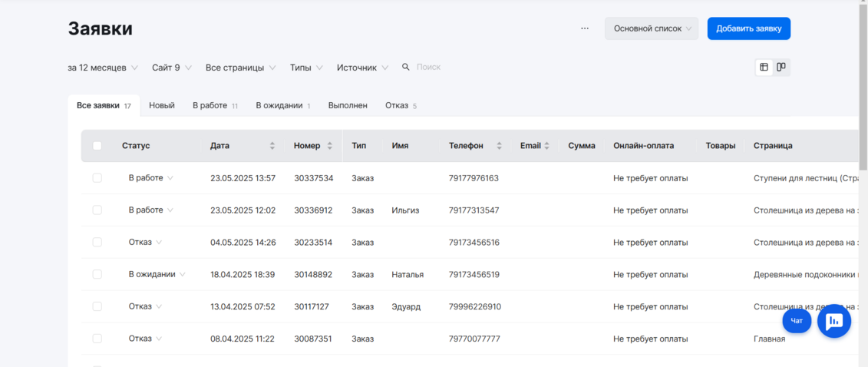Click the Добавить заявку button
The height and width of the screenshot is (367, 868).
pyautogui.click(x=748, y=28)
